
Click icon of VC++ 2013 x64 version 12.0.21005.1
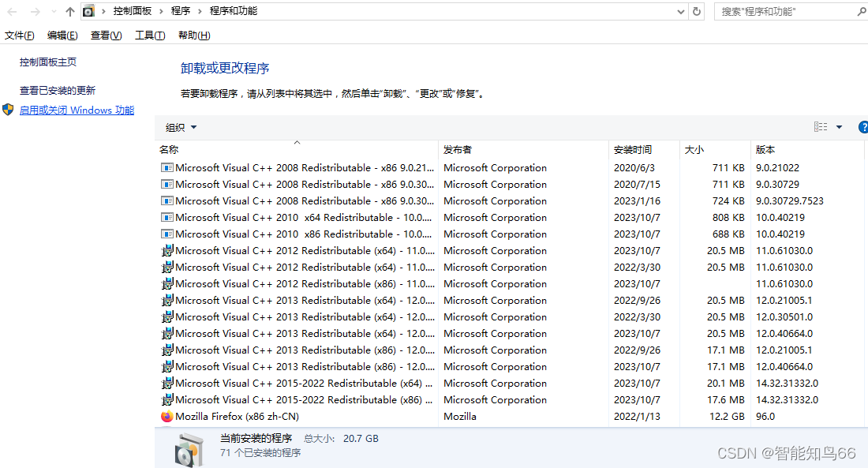click(166, 300)
